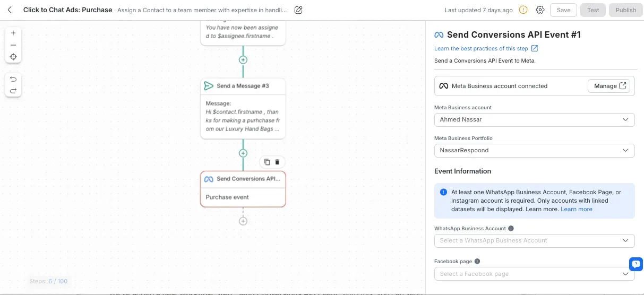This screenshot has width=644, height=295.
Task: Undo the last canvas action
Action: pyautogui.click(x=13, y=79)
